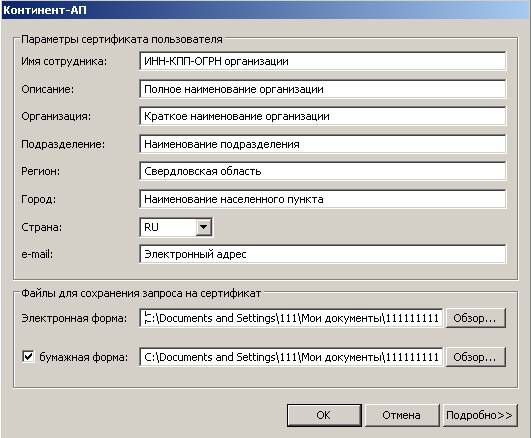Focus the Описание text field
The image size is (531, 438).
pyautogui.click(x=322, y=89)
